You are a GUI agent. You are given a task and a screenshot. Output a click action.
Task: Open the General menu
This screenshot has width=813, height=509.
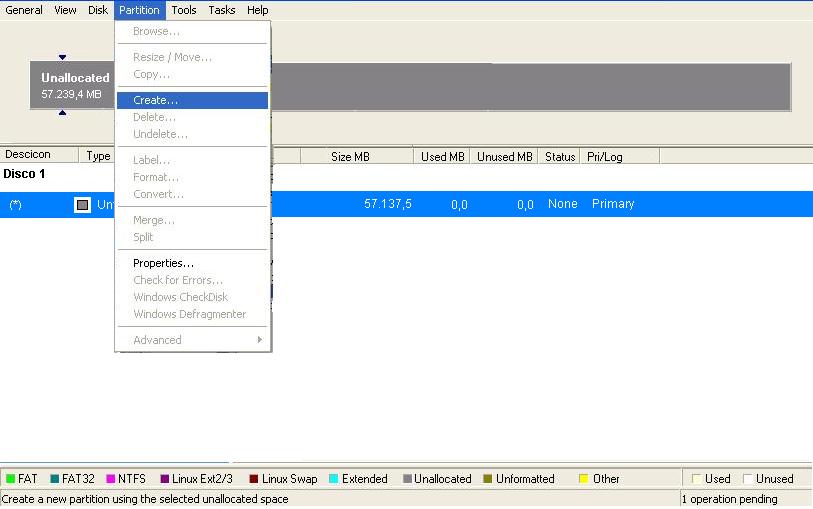[x=24, y=10]
